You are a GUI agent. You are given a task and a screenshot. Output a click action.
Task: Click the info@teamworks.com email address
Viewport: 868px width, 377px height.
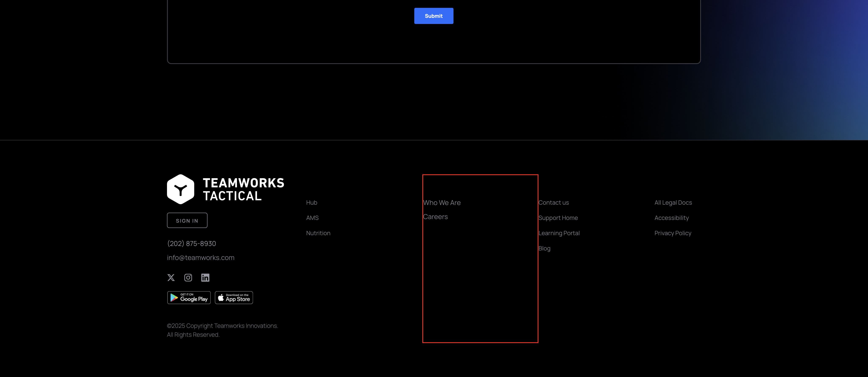point(200,258)
